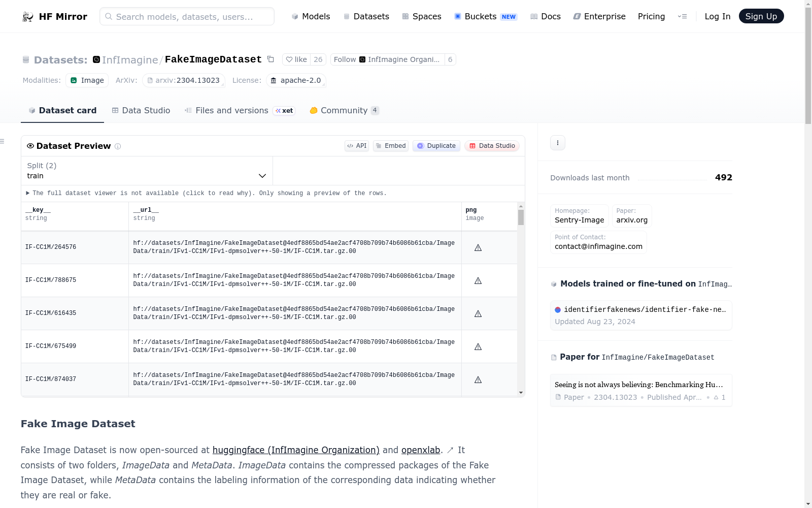
Task: Click the Sign Up button
Action: pos(761,16)
